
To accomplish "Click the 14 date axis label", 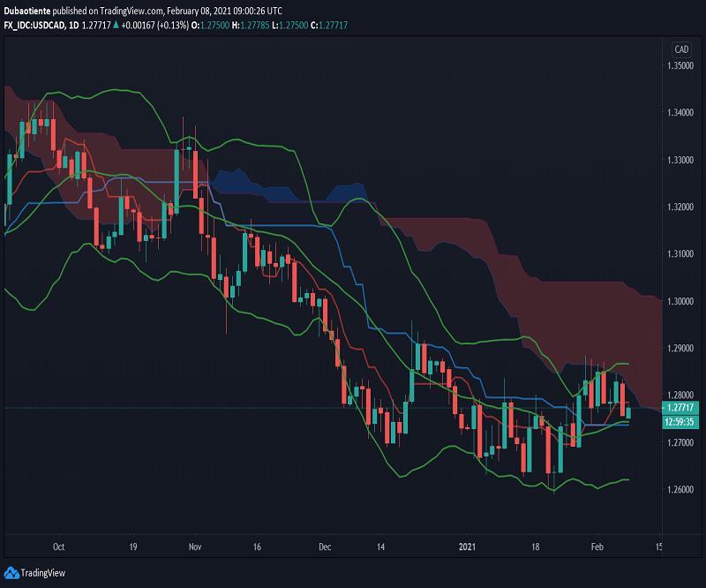I will [381, 547].
